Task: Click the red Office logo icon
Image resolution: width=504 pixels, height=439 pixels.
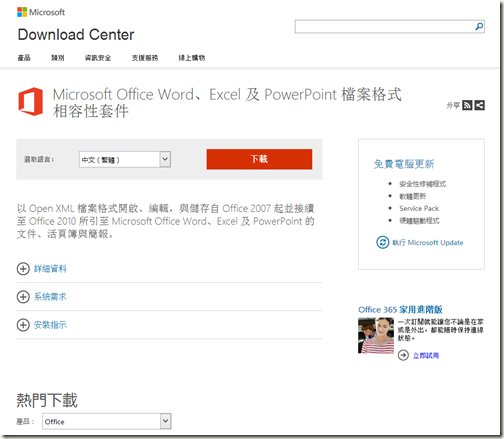Action: [x=31, y=102]
